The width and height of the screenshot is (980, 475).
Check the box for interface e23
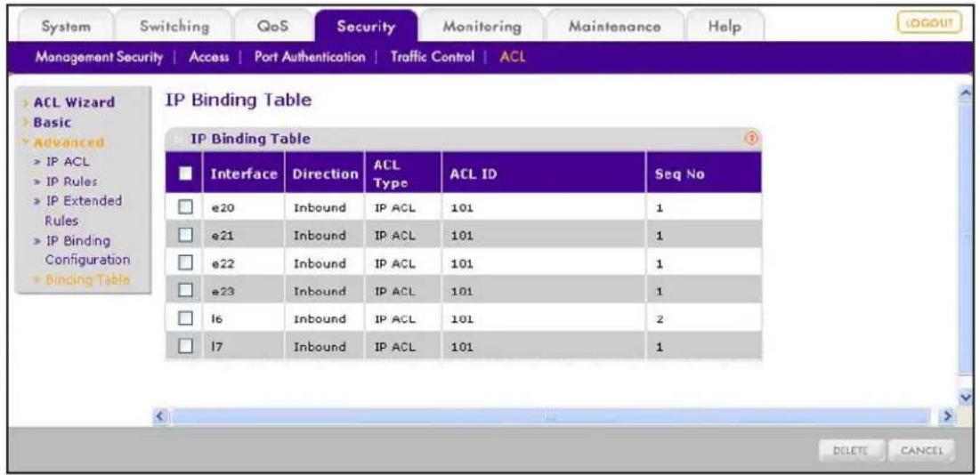[x=184, y=291]
